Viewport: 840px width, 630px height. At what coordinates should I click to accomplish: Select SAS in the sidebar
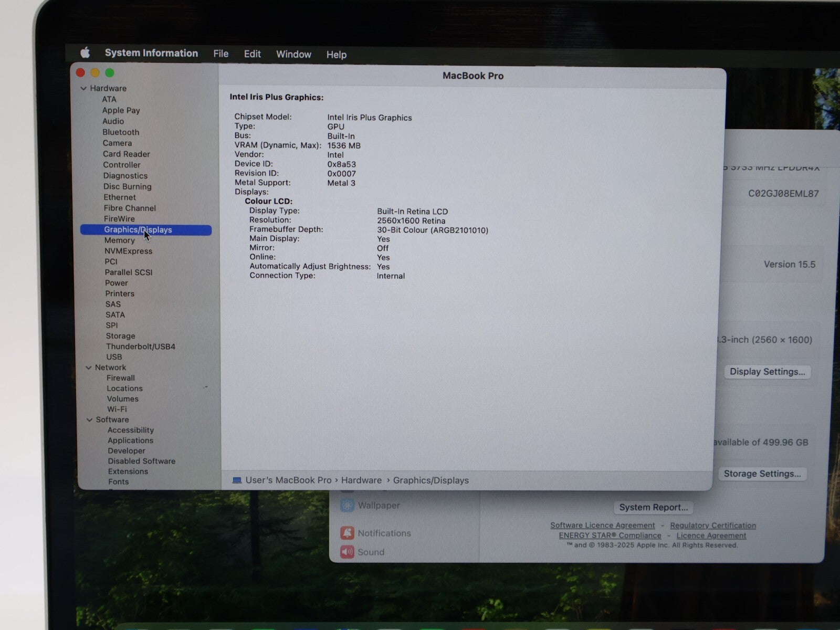113,304
